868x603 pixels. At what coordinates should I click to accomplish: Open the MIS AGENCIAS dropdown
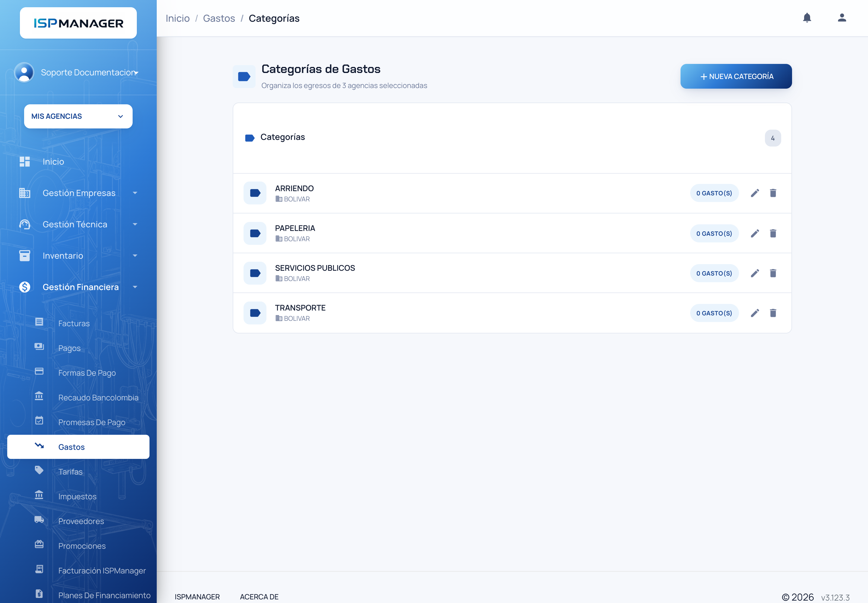[78, 116]
